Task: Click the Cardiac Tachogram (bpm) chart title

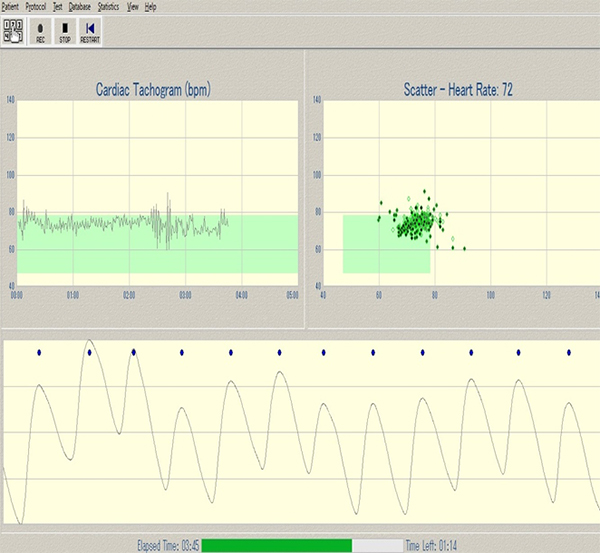Action: click(x=153, y=90)
